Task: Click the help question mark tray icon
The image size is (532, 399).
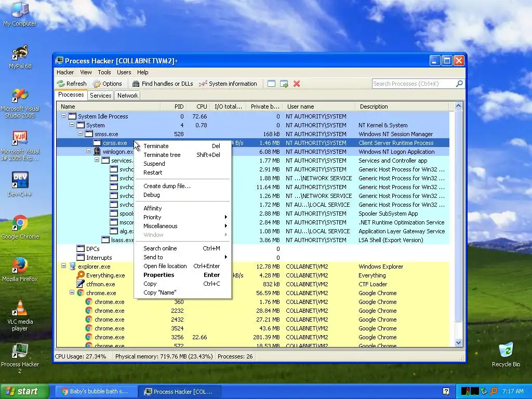Action: pyautogui.click(x=446, y=391)
